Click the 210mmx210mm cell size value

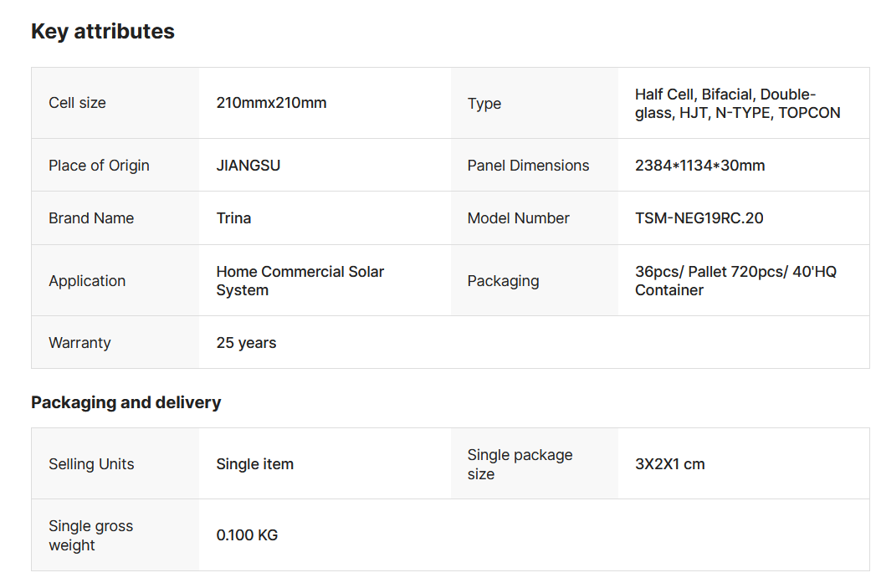pyautogui.click(x=271, y=103)
